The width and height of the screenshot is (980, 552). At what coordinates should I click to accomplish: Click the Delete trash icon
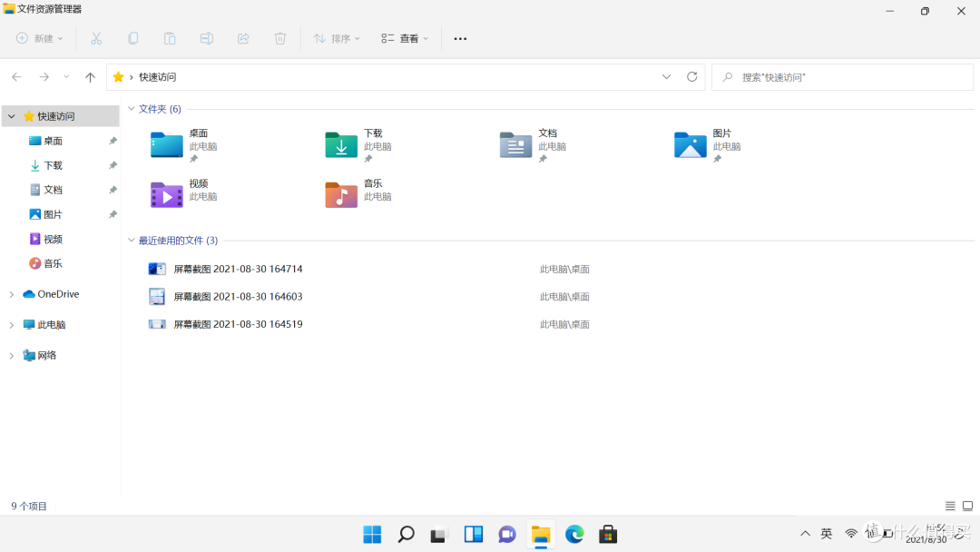point(280,39)
